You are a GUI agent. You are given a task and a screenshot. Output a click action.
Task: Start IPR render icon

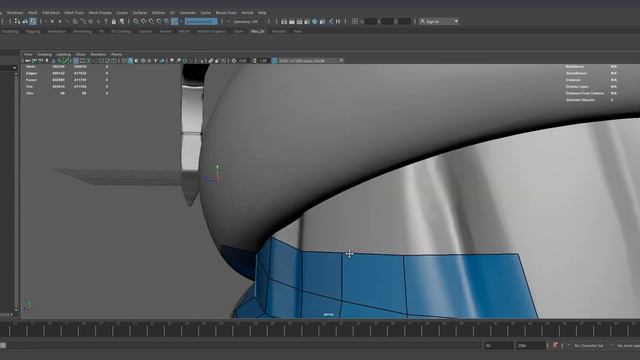pos(300,21)
